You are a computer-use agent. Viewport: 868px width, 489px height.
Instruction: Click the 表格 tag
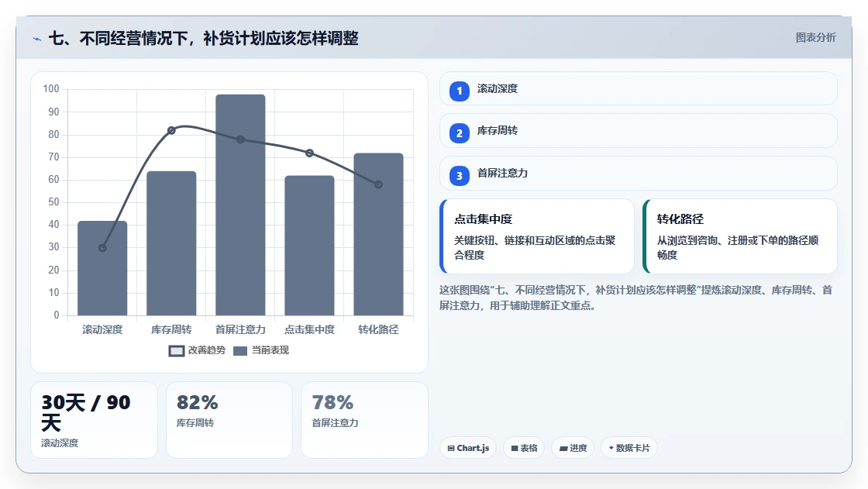(x=524, y=448)
